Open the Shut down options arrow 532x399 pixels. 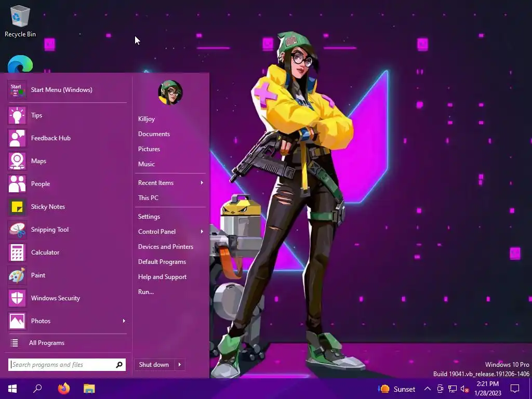179,365
